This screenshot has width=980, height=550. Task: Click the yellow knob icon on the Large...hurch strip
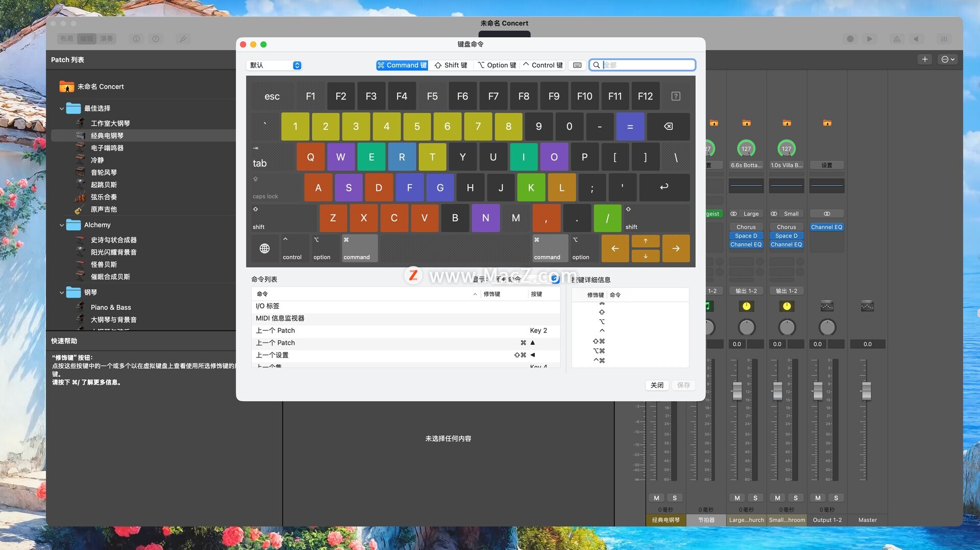coord(747,306)
